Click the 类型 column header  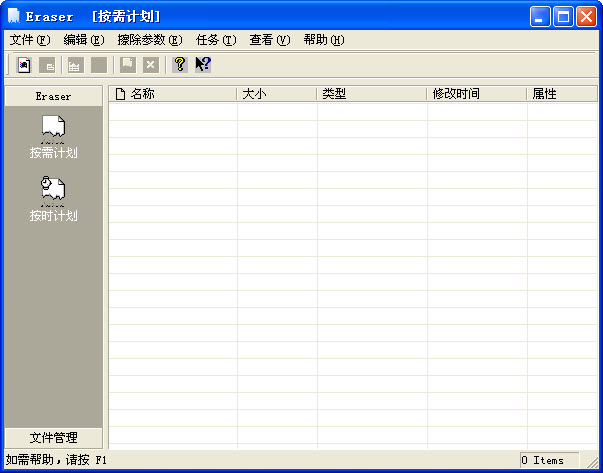[371, 94]
